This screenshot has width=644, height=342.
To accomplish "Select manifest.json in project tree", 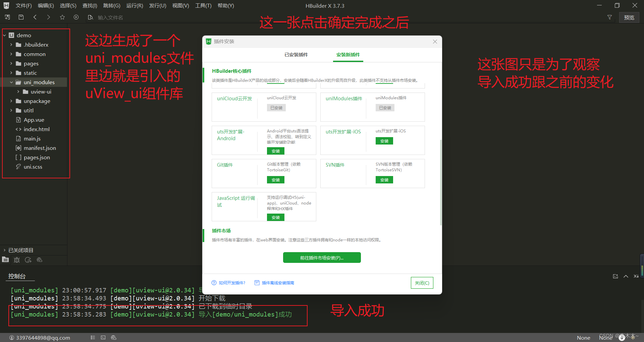I will tap(40, 148).
